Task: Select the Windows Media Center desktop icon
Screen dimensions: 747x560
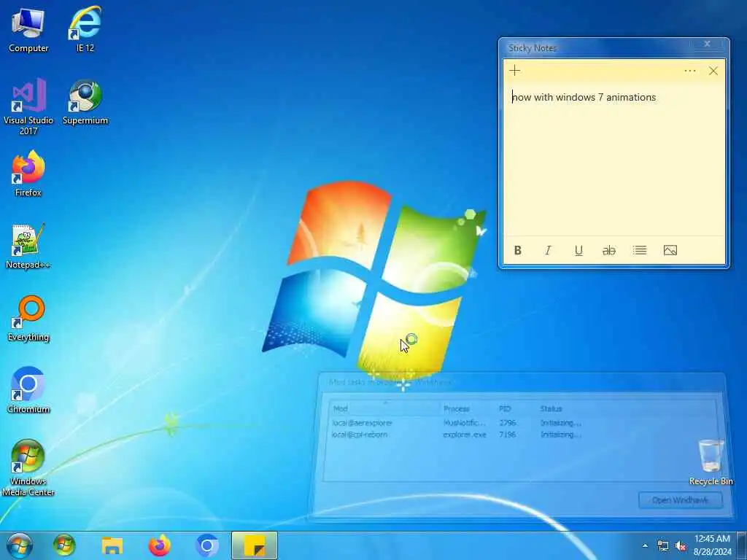Action: [28, 467]
